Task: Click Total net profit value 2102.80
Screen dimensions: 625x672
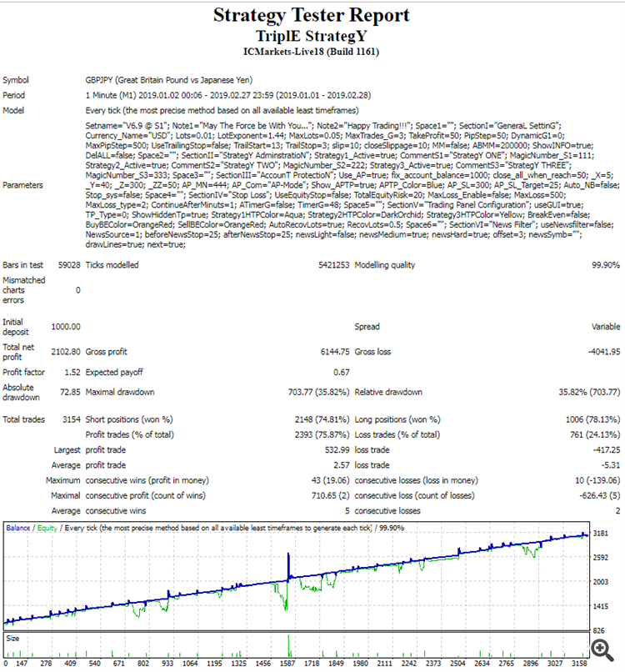Action: point(66,352)
